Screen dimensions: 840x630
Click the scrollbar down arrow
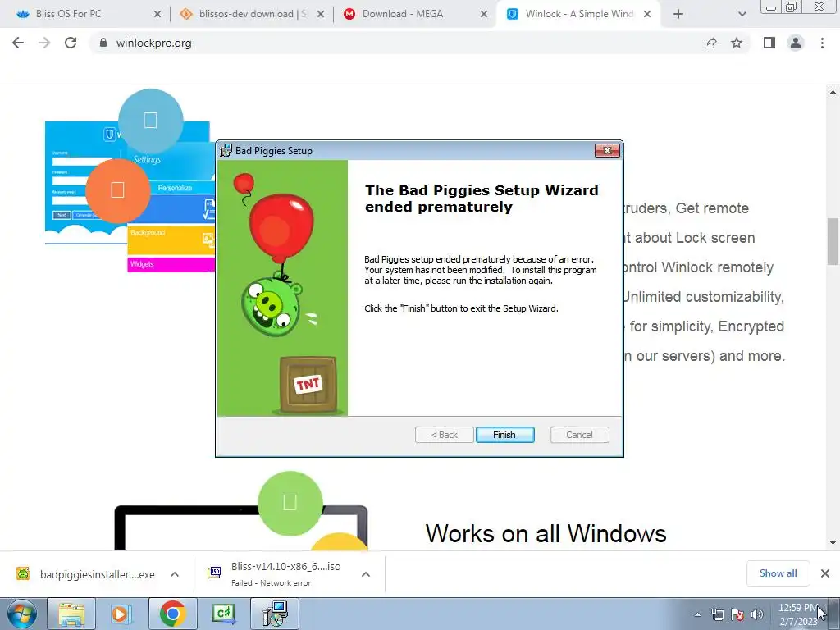[833, 543]
